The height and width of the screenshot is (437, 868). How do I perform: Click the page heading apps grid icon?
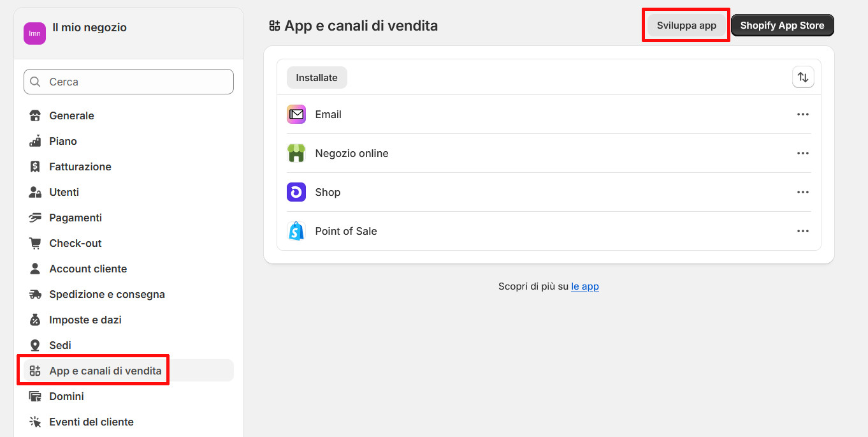[275, 26]
